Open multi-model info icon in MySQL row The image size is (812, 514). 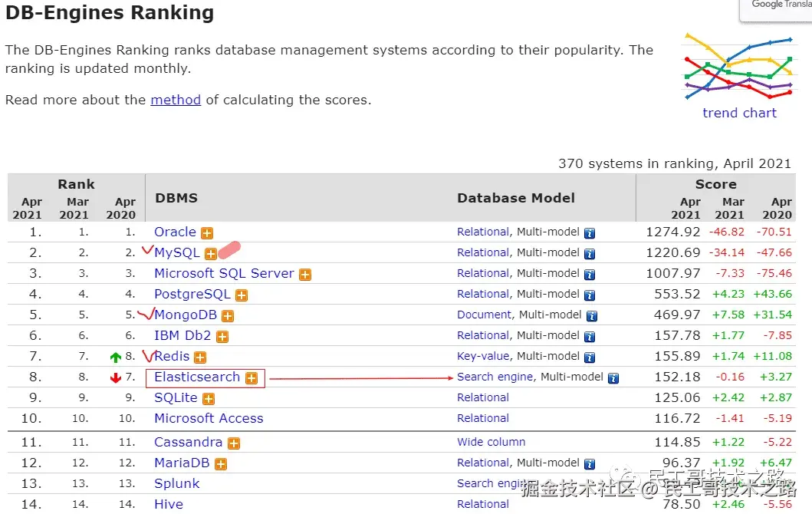click(590, 254)
